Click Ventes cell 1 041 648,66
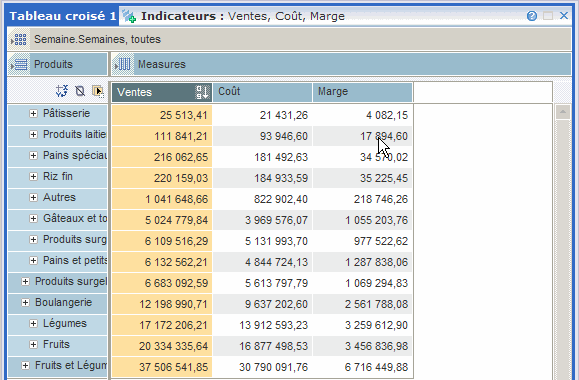The width and height of the screenshot is (579, 380). pyautogui.click(x=162, y=199)
